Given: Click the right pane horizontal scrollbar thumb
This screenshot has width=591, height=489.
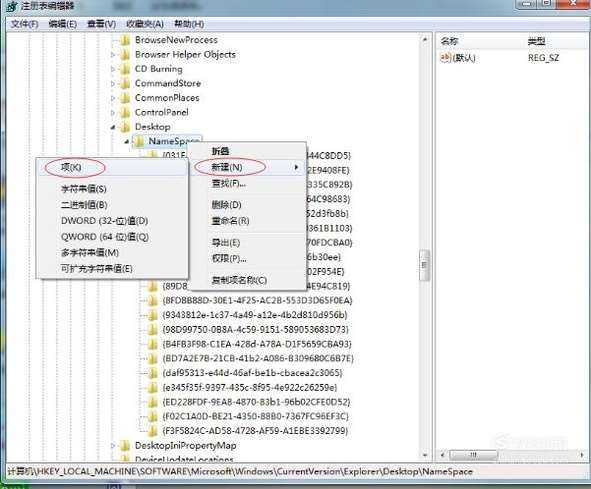Looking at the screenshot, I should 473,455.
